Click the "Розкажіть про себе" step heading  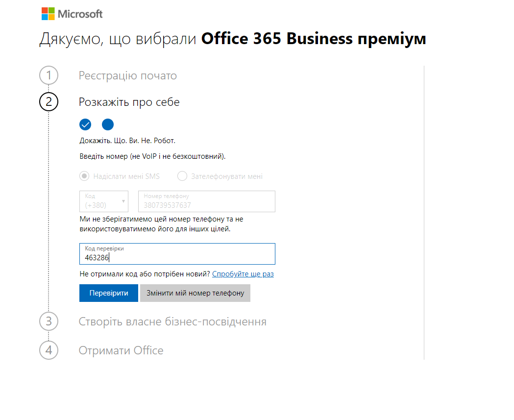[129, 102]
